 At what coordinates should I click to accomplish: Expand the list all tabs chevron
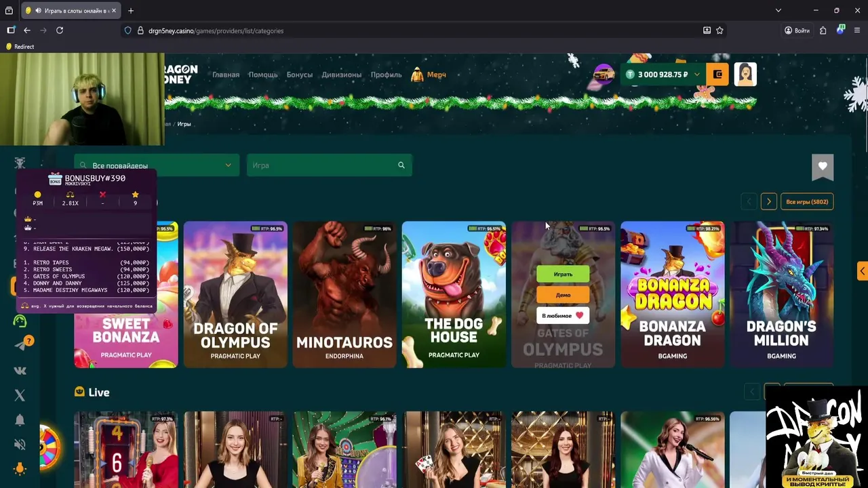click(778, 10)
